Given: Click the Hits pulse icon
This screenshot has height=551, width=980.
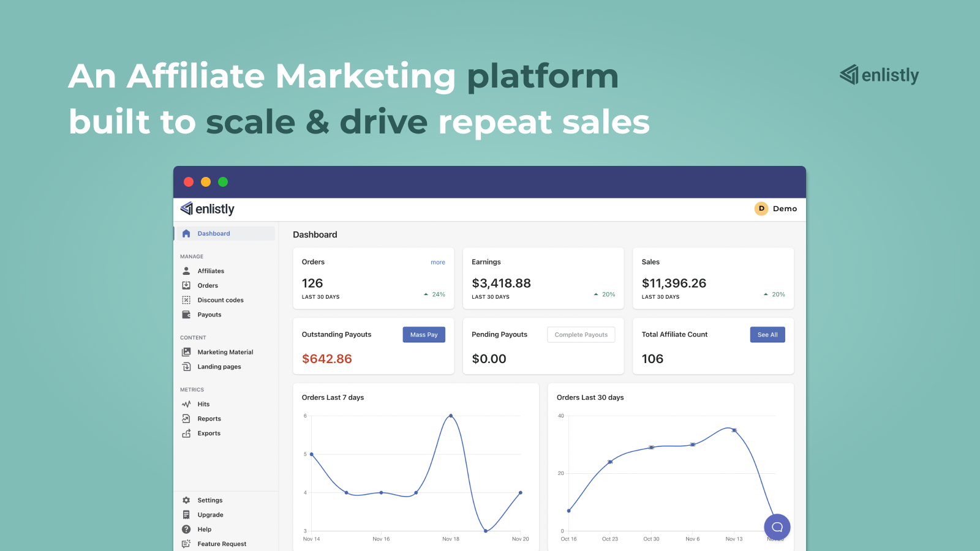Looking at the screenshot, I should click(186, 404).
